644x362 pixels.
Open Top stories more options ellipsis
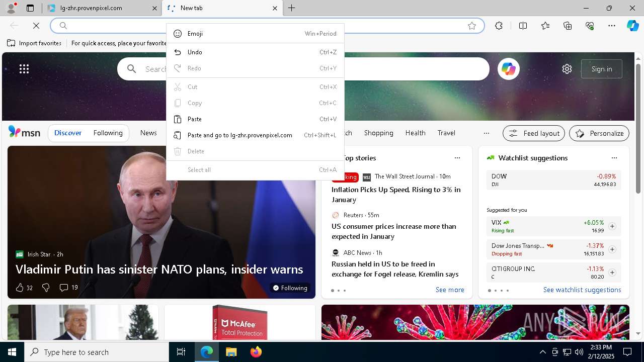pos(457,158)
